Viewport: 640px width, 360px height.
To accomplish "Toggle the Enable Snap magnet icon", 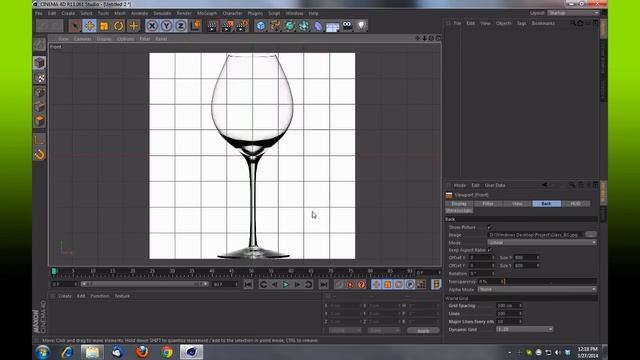I will click(x=40, y=155).
